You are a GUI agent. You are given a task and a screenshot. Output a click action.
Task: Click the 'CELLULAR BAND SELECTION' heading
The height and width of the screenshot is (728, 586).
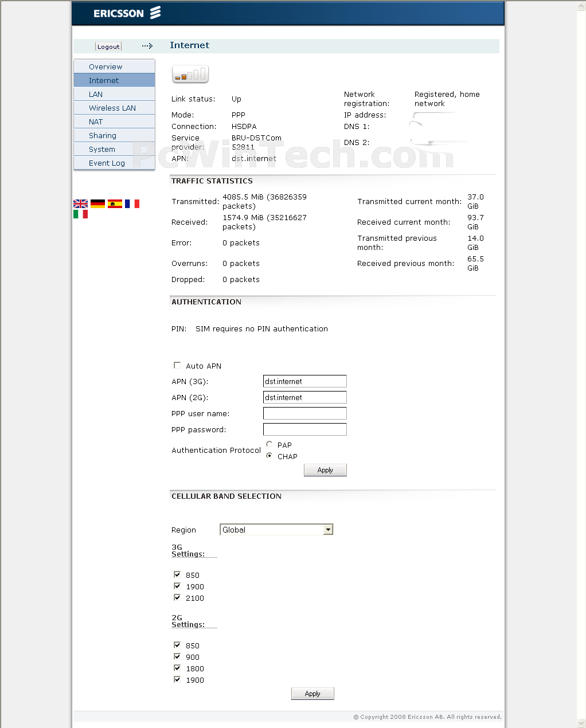tap(226, 496)
